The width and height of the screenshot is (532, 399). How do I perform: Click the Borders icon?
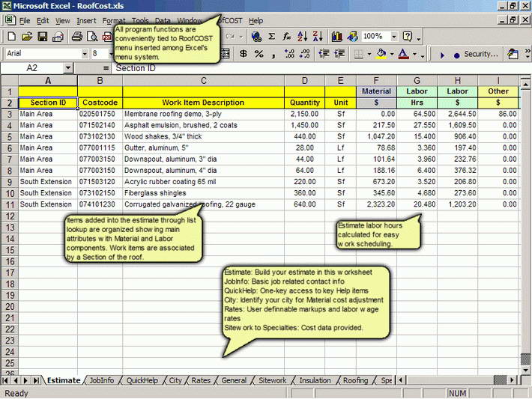(x=359, y=54)
